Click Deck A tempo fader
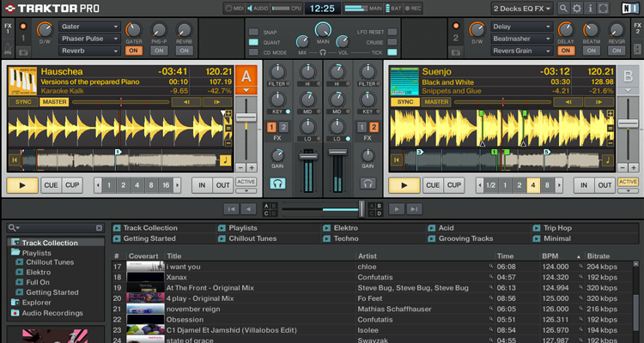The width and height of the screenshot is (644, 343). point(246,117)
